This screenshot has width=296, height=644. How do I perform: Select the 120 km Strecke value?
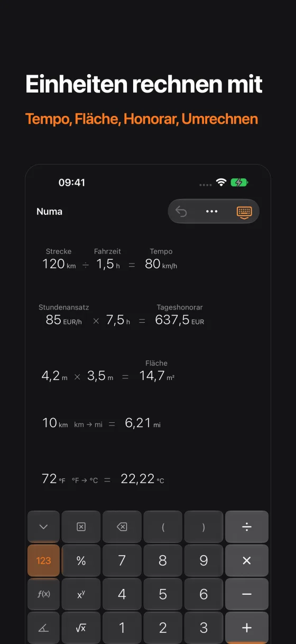point(59,264)
